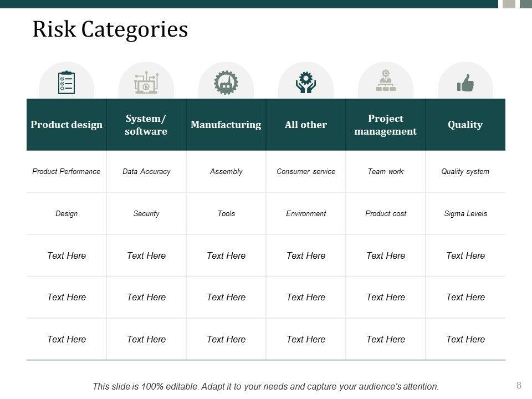Select the Product design column header

(66, 125)
